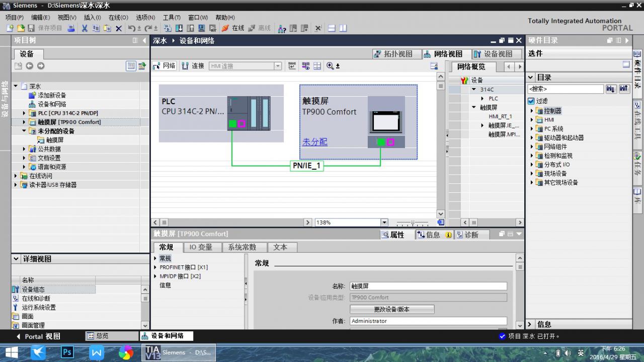The height and width of the screenshot is (362, 644).
Task: Open the 在线(O) menu
Action: (118, 17)
